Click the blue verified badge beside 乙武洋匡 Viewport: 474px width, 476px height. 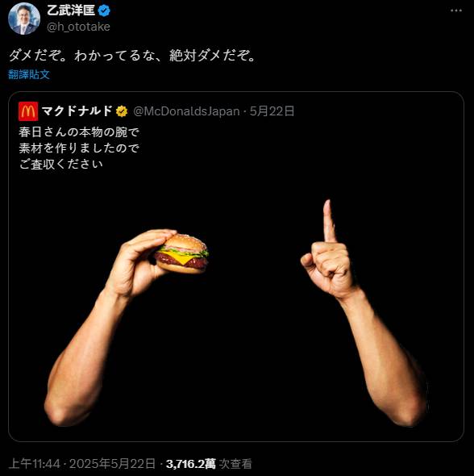point(105,11)
